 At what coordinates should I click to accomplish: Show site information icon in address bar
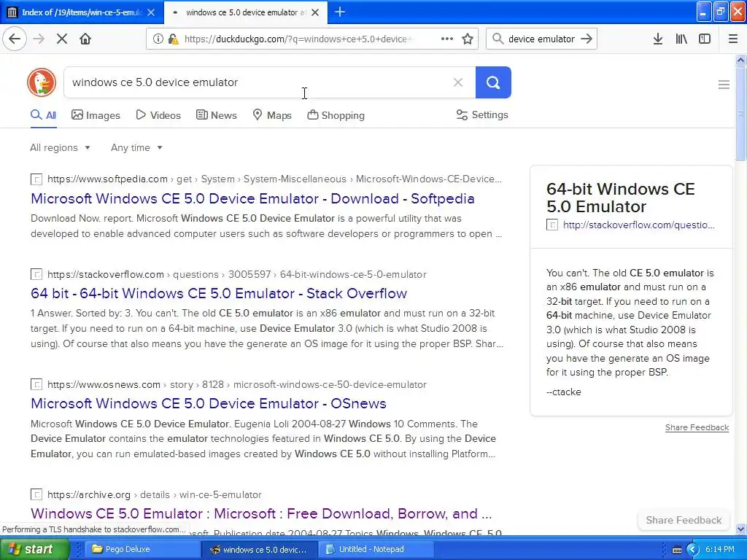(158, 39)
